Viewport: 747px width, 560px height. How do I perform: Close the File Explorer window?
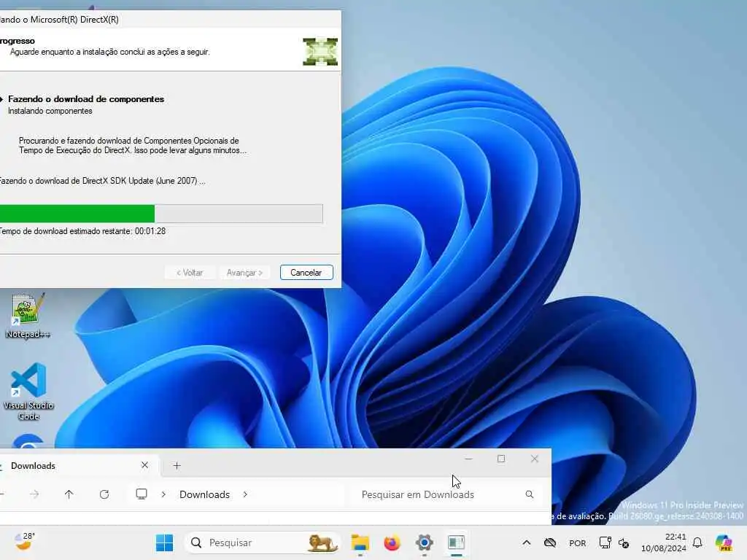535,459
